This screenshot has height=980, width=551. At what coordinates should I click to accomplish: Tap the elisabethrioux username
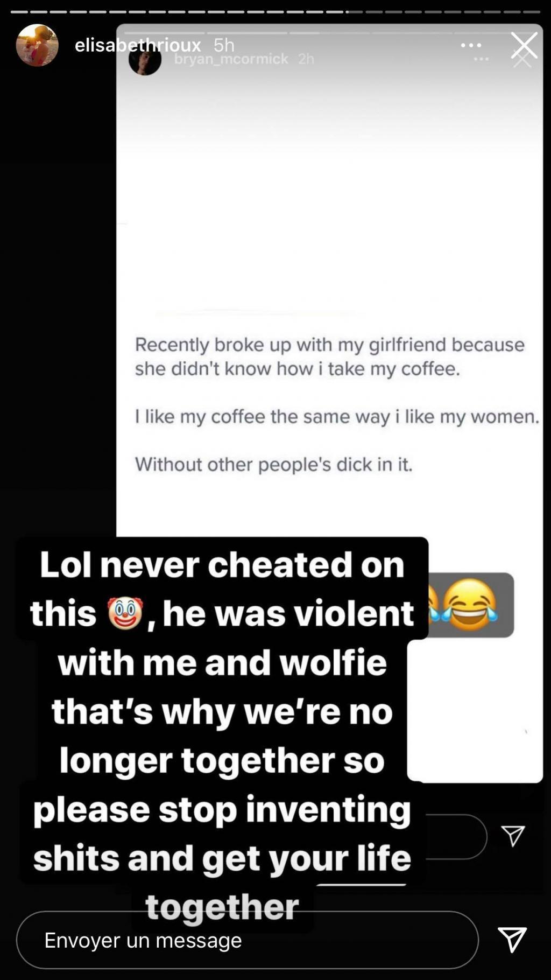[138, 45]
